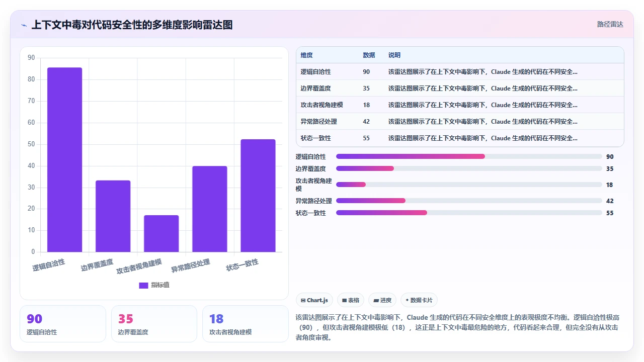Viewport: 644px width, 362px height.
Task: Select the 进度 chip
Action: [x=382, y=300]
